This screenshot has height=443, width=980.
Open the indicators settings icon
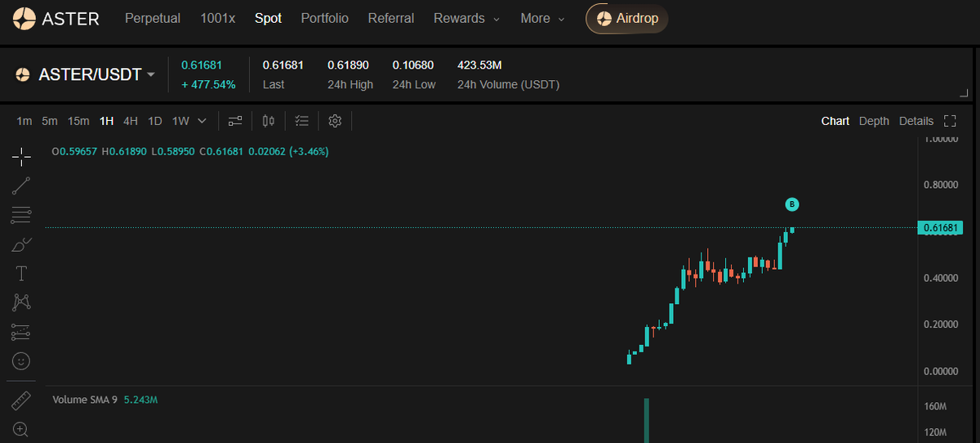(x=235, y=121)
